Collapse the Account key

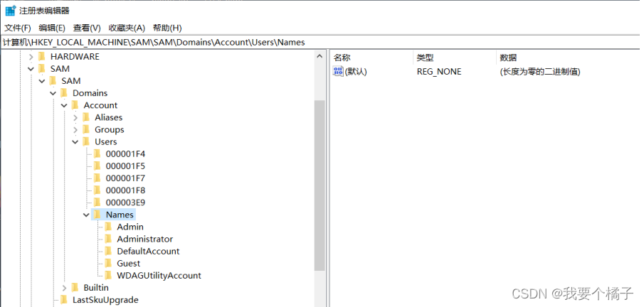tap(64, 105)
